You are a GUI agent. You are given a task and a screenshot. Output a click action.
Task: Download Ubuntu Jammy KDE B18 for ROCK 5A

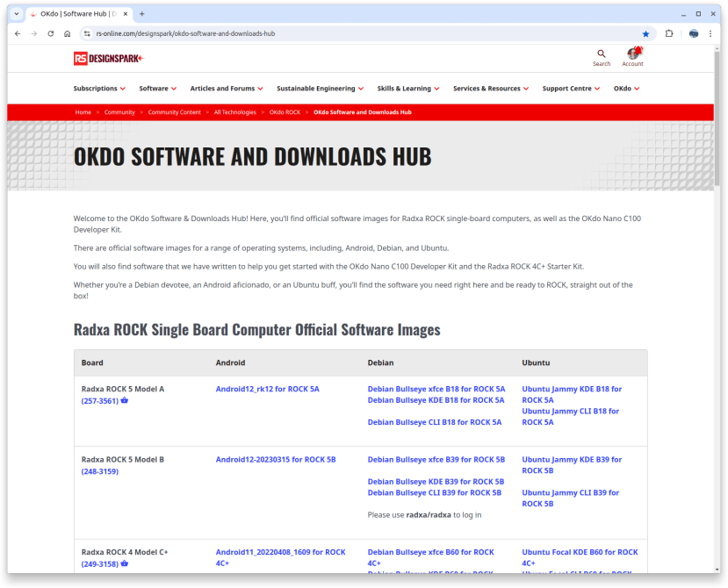572,394
